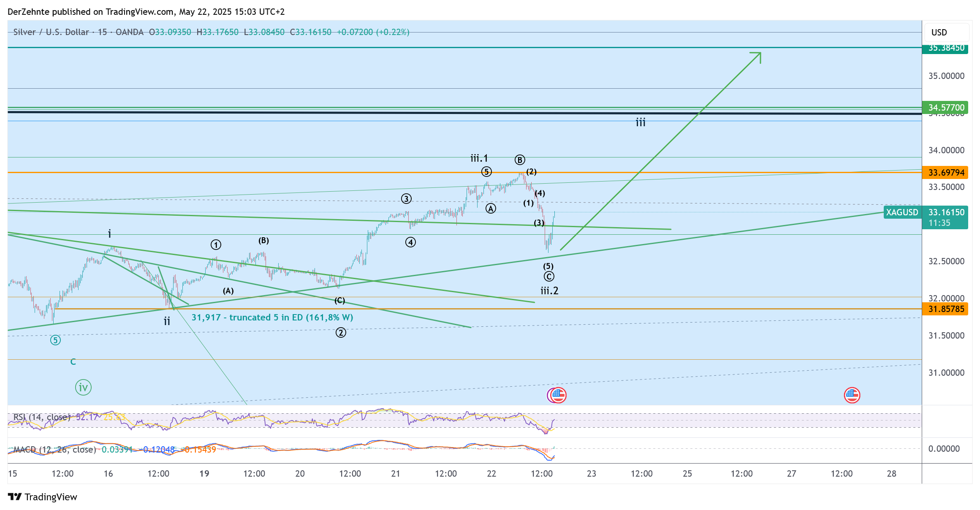Click the circled B wave label near top
This screenshot has width=980, height=510.
pos(519,160)
